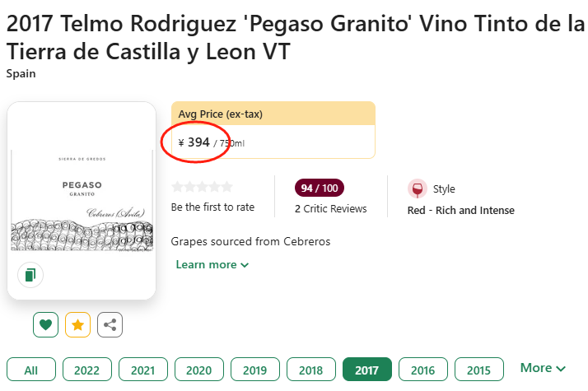
Task: Select the 2015 vintage
Action: (x=478, y=370)
